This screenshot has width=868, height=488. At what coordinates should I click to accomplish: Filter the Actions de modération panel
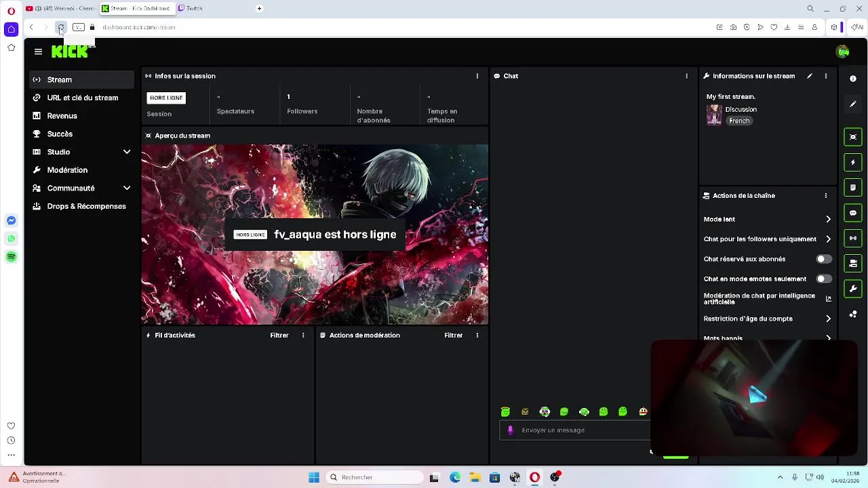(454, 335)
